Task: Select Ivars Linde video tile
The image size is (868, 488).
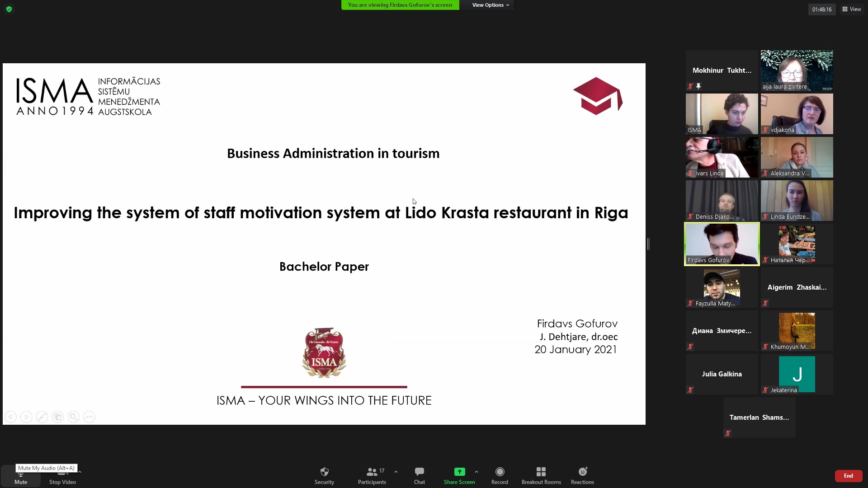Action: tap(722, 157)
